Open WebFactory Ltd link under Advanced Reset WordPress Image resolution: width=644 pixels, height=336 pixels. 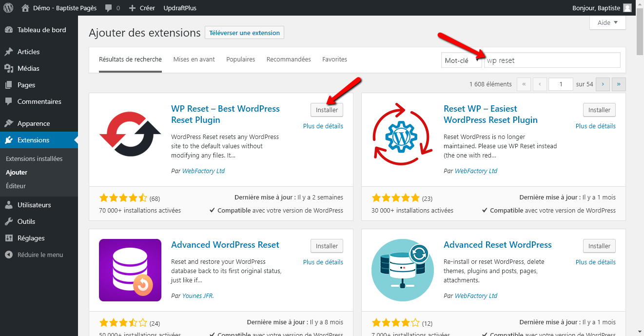tap(476, 296)
